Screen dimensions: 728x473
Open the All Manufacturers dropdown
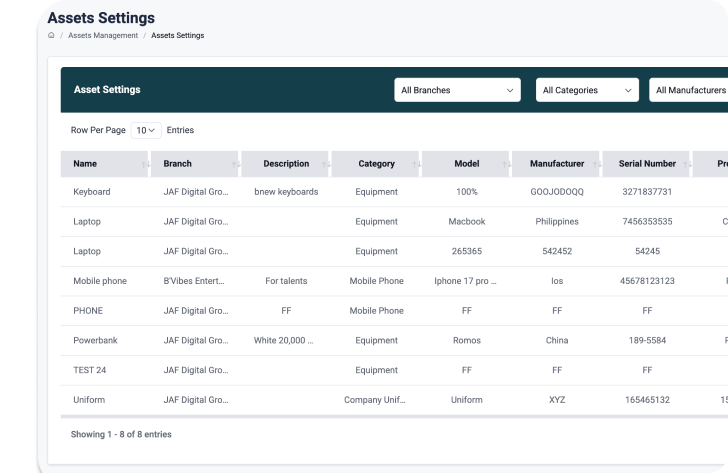[690, 90]
